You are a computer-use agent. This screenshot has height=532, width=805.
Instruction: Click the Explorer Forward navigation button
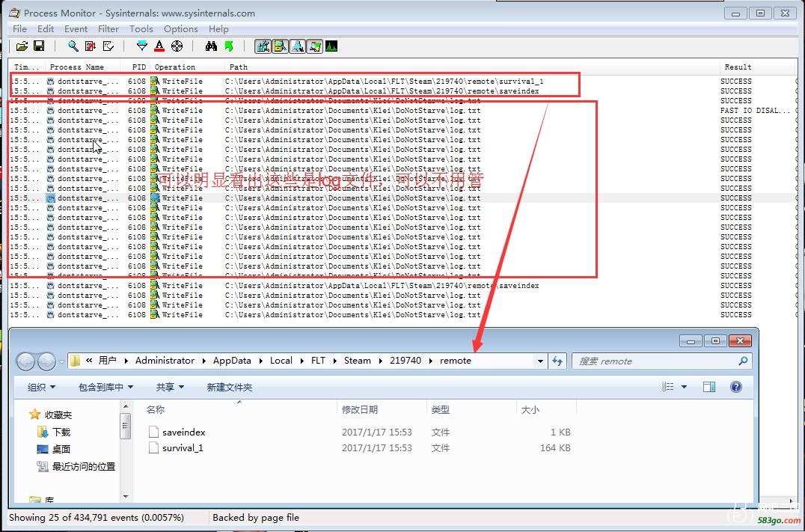pyautogui.click(x=46, y=361)
